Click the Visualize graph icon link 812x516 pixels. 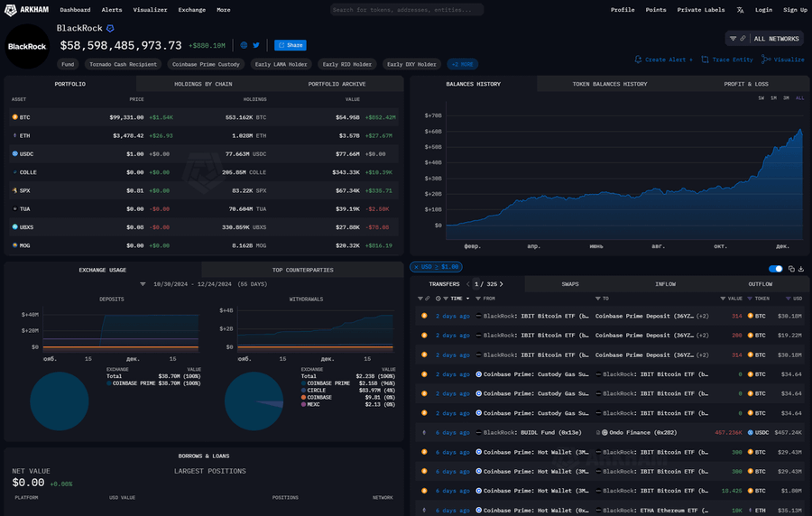782,60
